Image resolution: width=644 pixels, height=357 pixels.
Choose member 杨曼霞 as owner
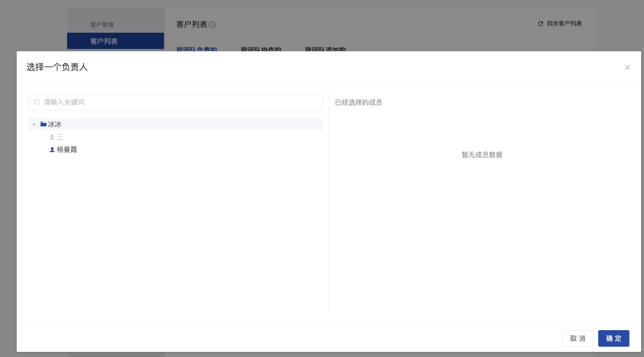pyautogui.click(x=67, y=149)
